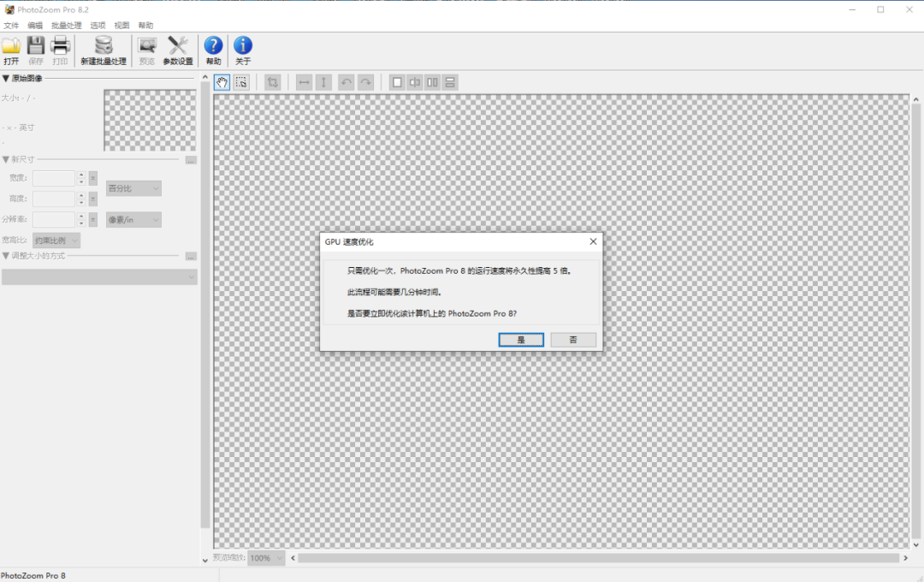Image resolution: width=924 pixels, height=582 pixels.
Task: Open the 编辑 (Edit) menu
Action: click(x=35, y=26)
